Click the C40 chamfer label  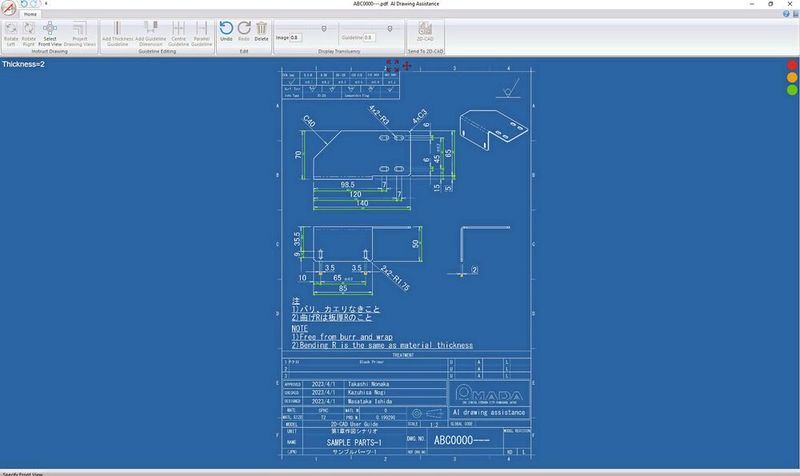[309, 121]
